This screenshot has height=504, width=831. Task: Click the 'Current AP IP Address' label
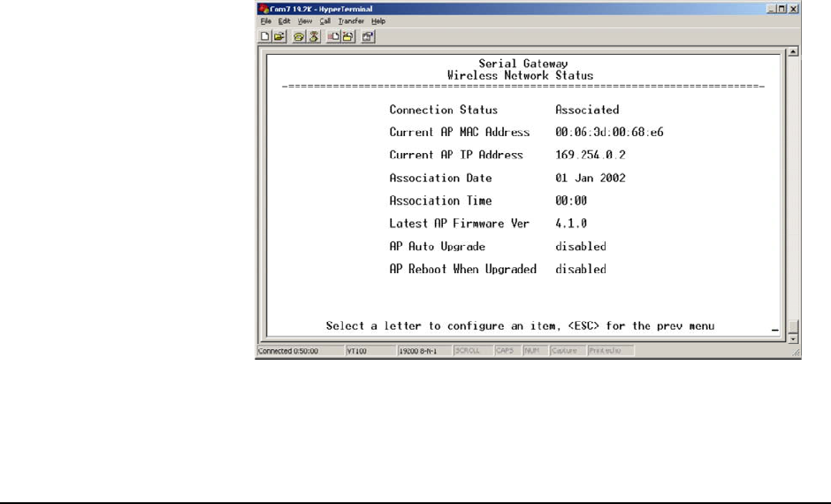click(x=456, y=155)
